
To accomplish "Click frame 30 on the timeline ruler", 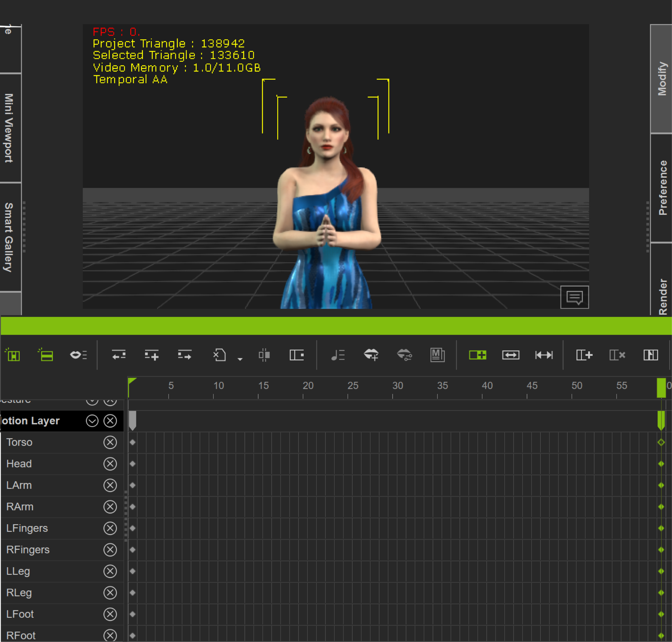I will [397, 386].
